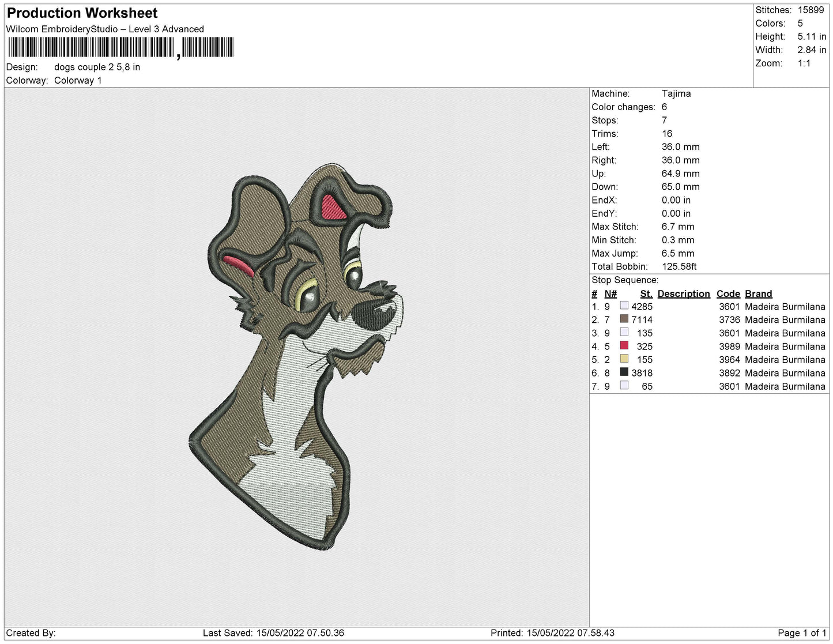Click the dog embroidery design preview

tap(296, 356)
